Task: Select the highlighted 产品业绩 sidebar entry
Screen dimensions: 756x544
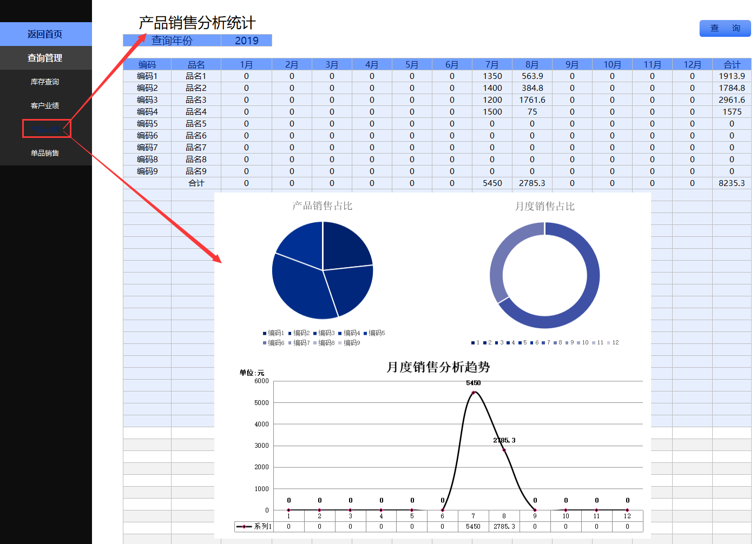Action: point(47,129)
